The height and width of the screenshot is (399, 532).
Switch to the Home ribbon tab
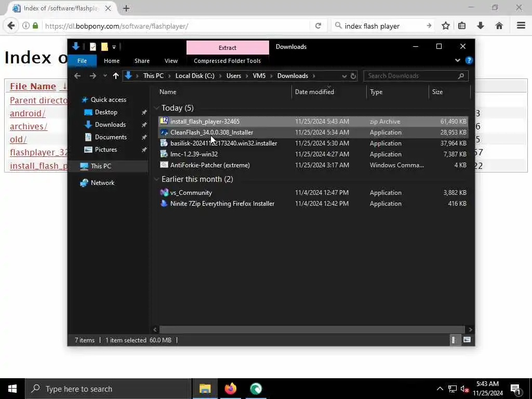pos(112,61)
